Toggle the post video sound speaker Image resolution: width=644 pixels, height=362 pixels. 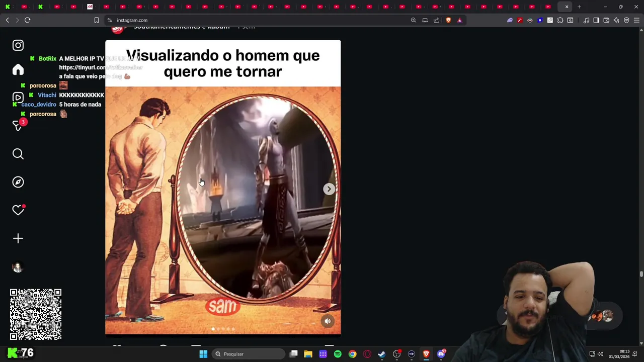click(x=328, y=321)
